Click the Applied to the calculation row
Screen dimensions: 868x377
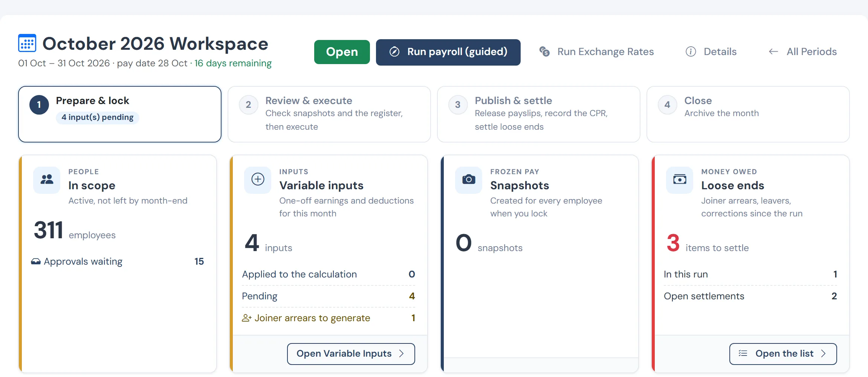(329, 274)
